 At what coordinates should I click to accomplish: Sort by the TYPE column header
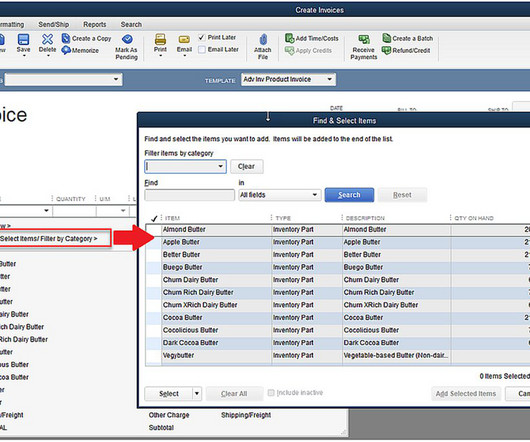pyautogui.click(x=283, y=218)
